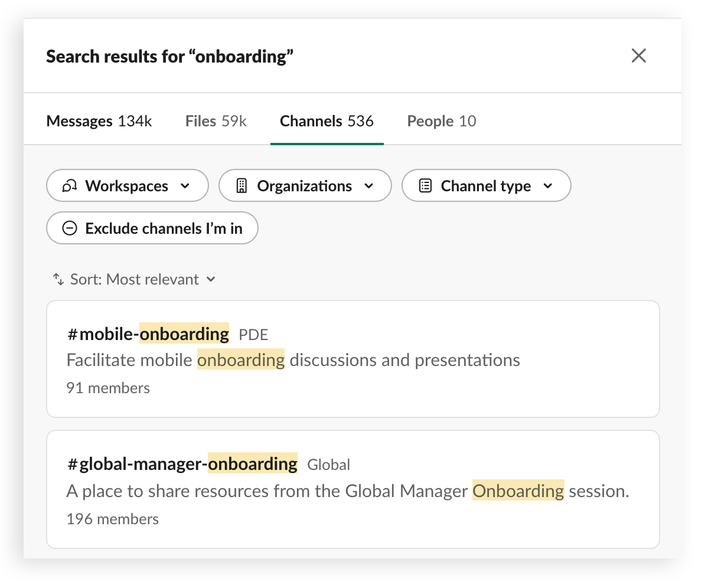The height and width of the screenshot is (588, 705).
Task: Click the Workspaces filter icon
Action: click(70, 185)
